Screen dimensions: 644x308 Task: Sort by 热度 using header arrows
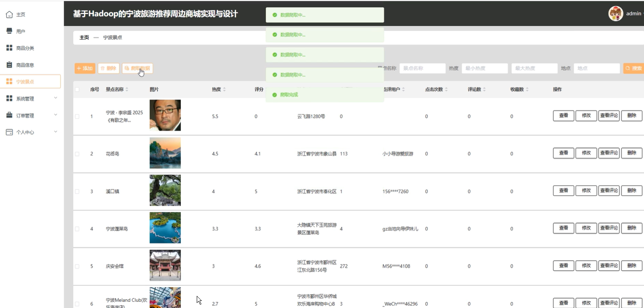point(224,89)
